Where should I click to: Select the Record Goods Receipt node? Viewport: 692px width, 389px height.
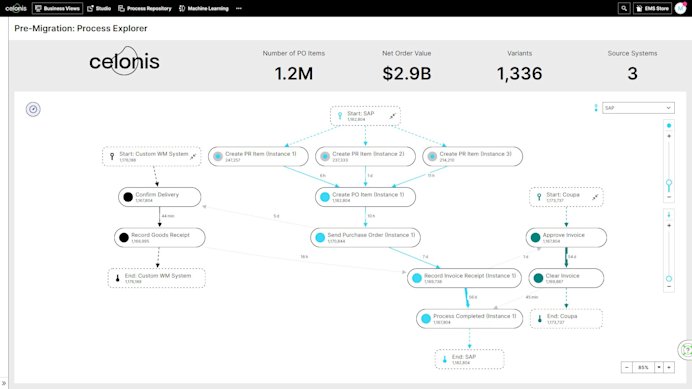tap(160, 238)
